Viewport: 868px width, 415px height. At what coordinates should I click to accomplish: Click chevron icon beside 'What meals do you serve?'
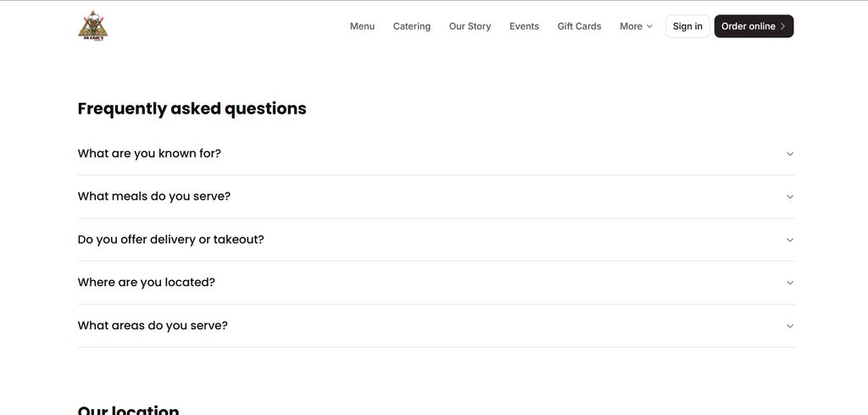(790, 197)
